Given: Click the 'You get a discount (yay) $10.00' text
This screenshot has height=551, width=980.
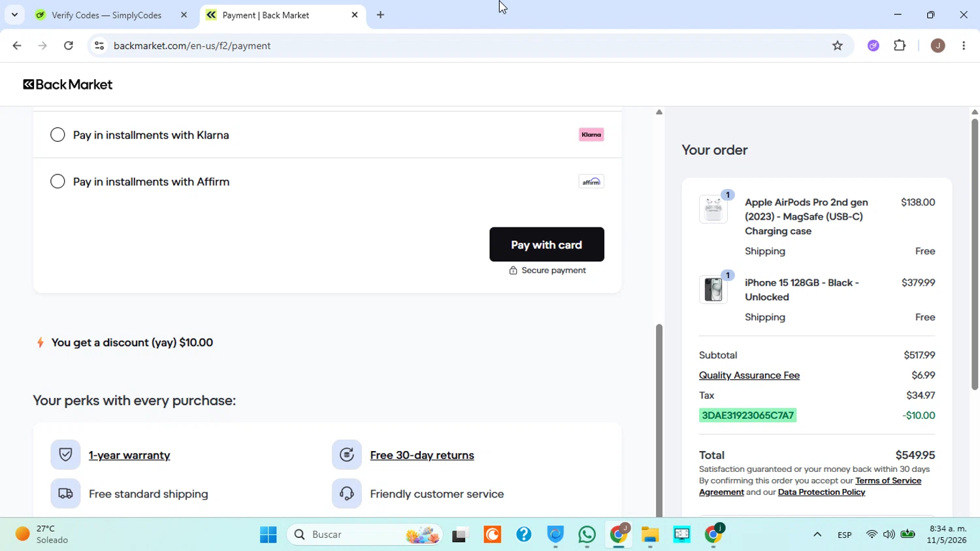Looking at the screenshot, I should (132, 342).
